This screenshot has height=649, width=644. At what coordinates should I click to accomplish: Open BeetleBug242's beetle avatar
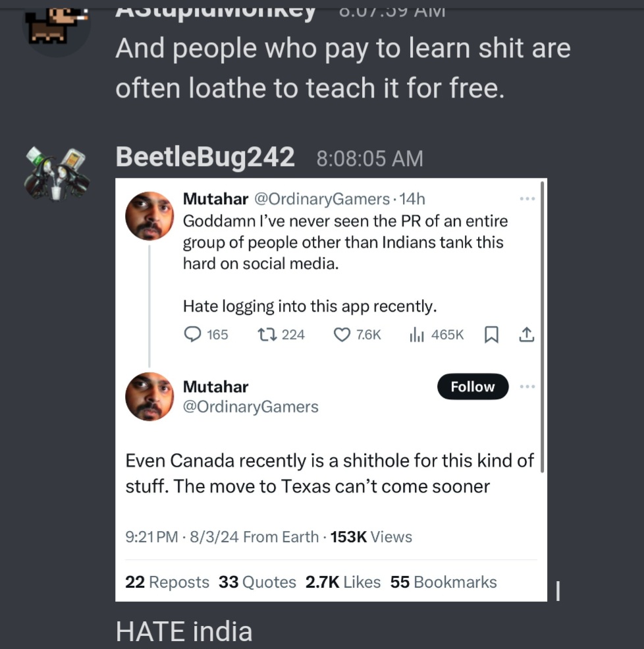point(57,174)
